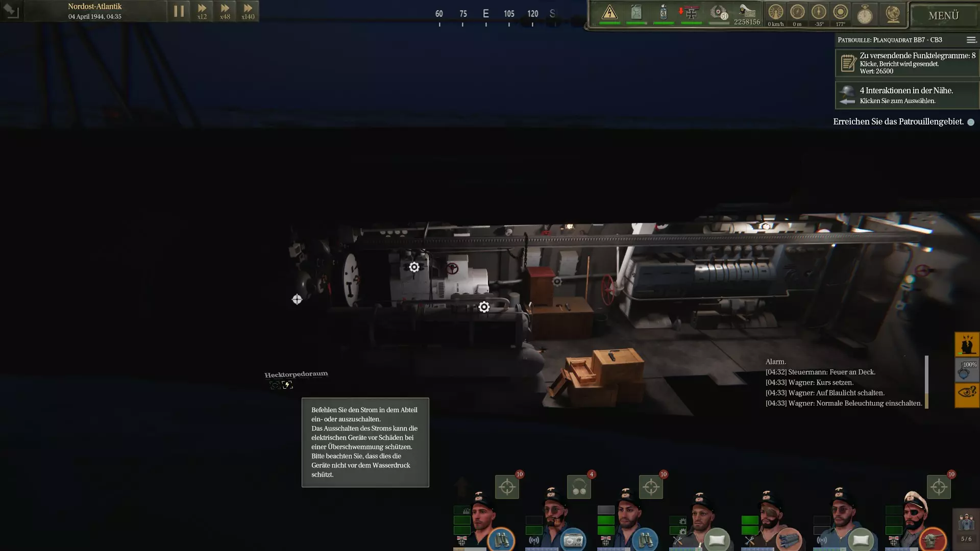The width and height of the screenshot is (980, 551).
Task: Click the headphones hydrophone order icon
Action: (579, 487)
